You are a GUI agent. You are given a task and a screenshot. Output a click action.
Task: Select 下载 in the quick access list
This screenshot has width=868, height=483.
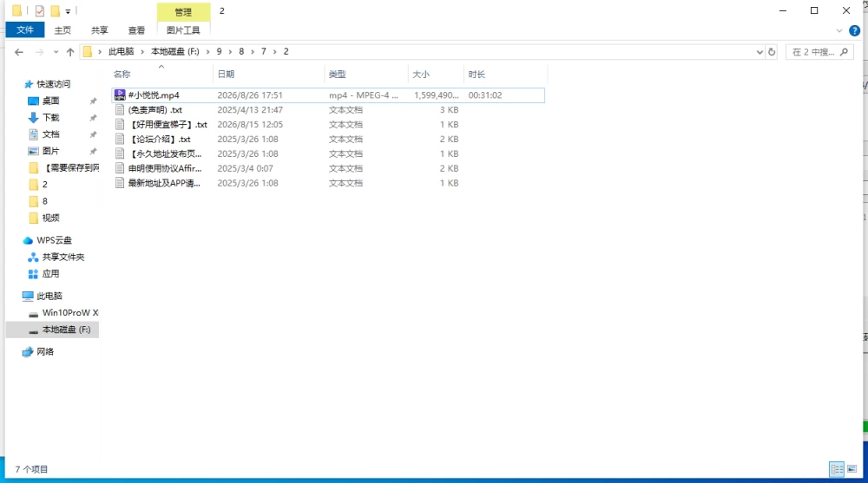pyautogui.click(x=51, y=117)
